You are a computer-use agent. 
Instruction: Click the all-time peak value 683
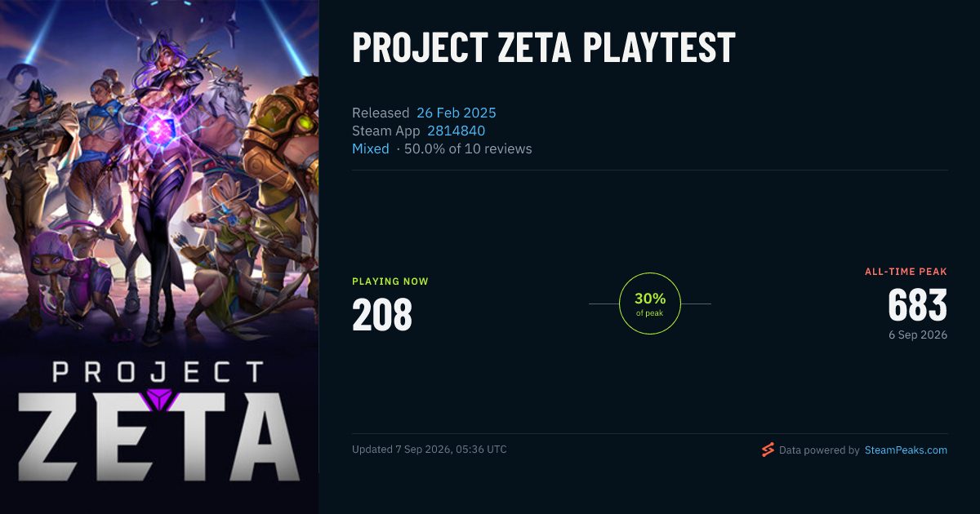[x=918, y=306]
